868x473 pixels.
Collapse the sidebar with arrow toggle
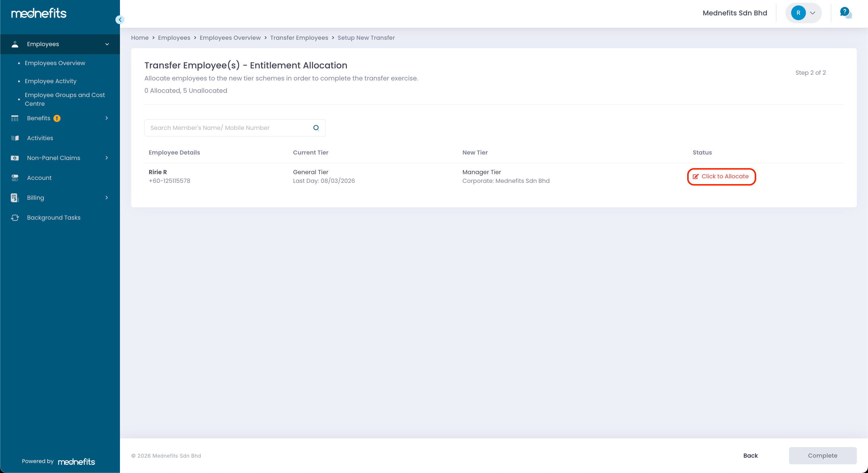120,20
